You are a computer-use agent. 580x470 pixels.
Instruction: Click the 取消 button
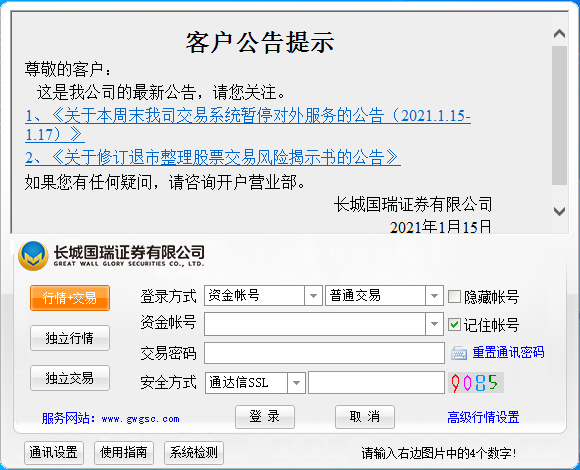(365, 417)
